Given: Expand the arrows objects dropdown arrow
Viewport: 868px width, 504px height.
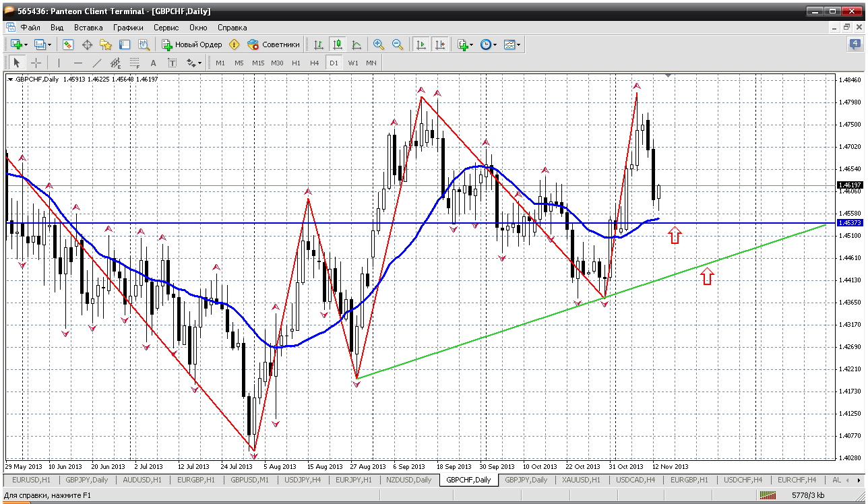Looking at the screenshot, I should coord(200,63).
